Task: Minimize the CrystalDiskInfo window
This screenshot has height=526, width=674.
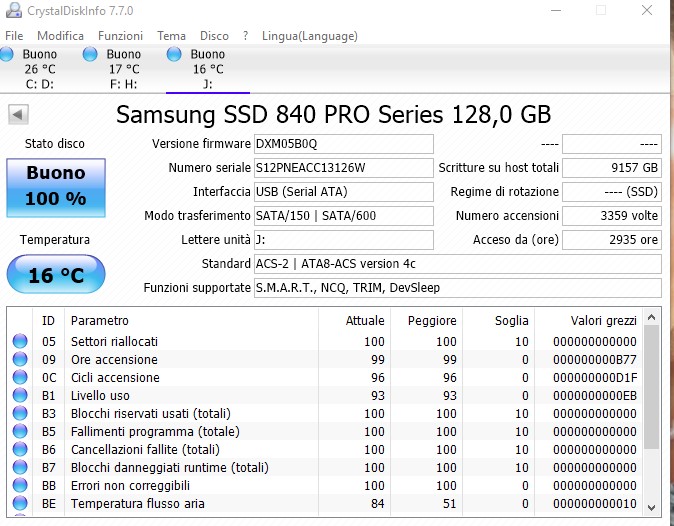Action: [556, 10]
